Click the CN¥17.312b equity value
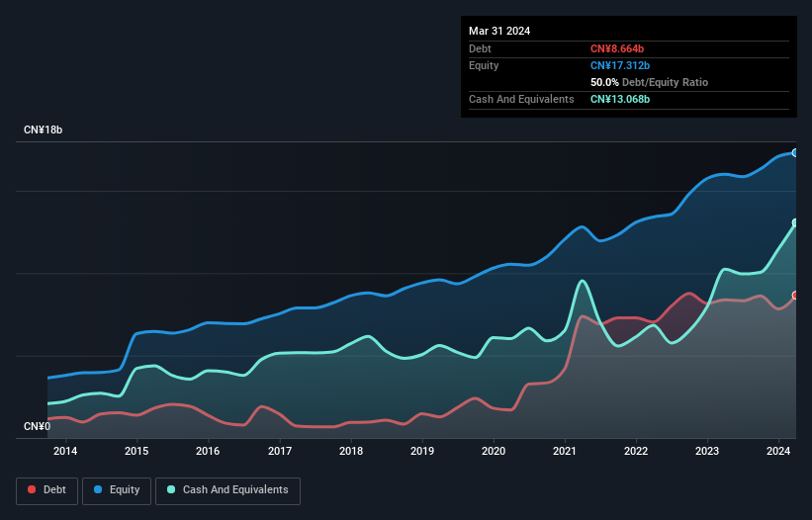 [x=620, y=65]
